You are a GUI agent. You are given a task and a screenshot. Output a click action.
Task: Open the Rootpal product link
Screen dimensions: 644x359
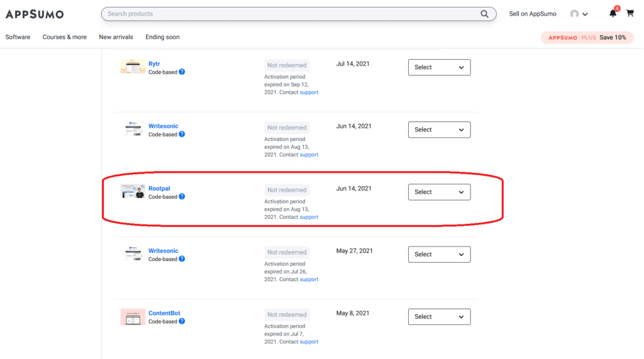click(159, 189)
